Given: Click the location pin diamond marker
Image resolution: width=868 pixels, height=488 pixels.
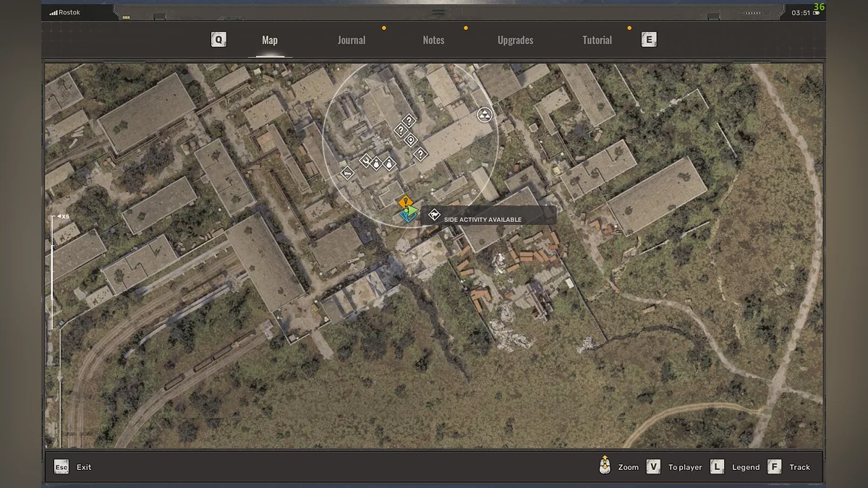Looking at the screenshot, I should [410, 140].
